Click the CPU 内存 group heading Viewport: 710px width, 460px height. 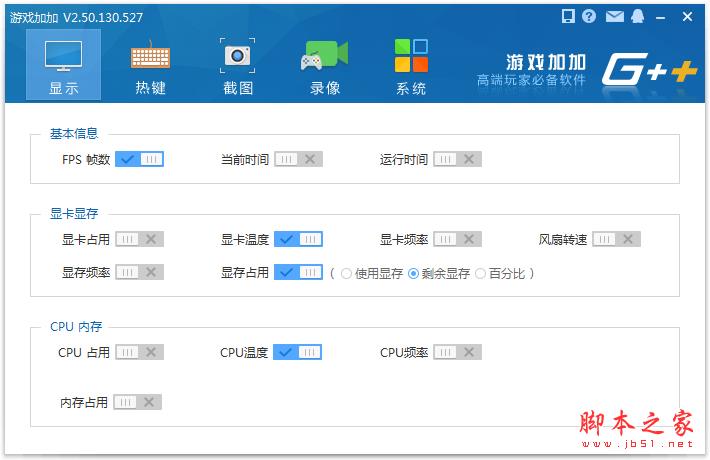pos(76,326)
